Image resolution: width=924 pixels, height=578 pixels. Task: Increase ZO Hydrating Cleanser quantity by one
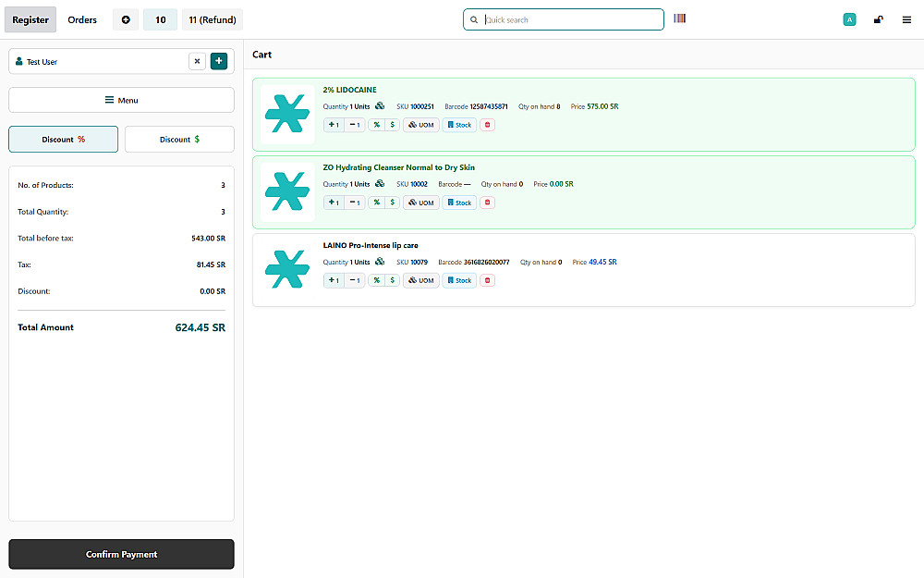(334, 203)
